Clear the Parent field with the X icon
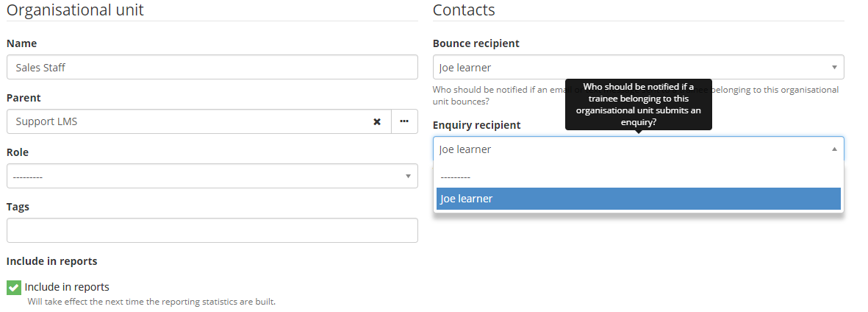Image resolution: width=868 pixels, height=312 pixels. point(377,121)
